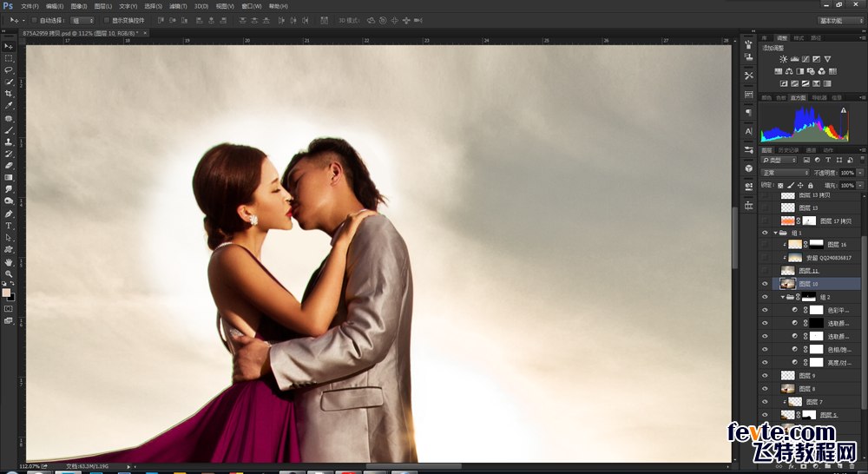Click the 不透明度 100% field
The width and height of the screenshot is (868, 474).
tap(847, 173)
